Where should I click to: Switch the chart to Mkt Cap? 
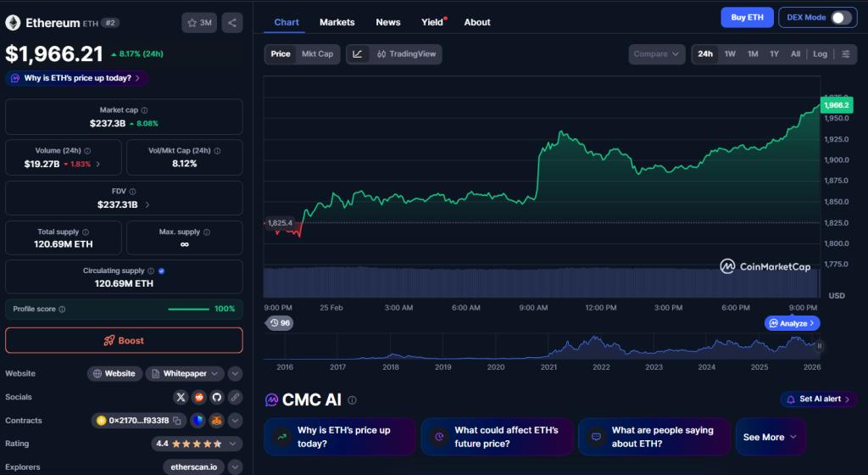(318, 54)
